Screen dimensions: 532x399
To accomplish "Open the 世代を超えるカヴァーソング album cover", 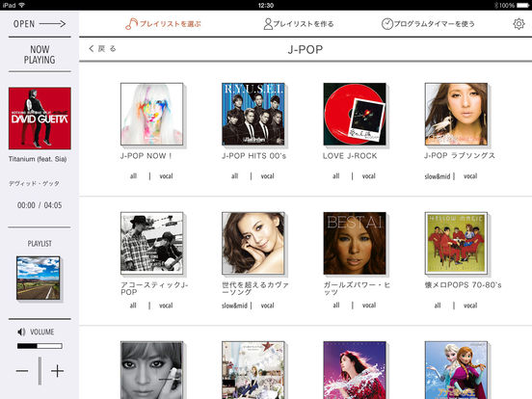I will [253, 243].
